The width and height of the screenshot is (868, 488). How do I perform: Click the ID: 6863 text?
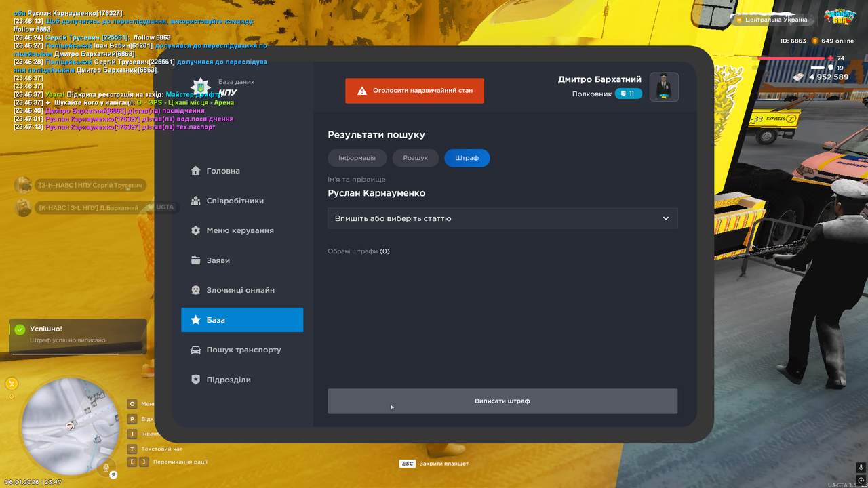click(x=793, y=41)
